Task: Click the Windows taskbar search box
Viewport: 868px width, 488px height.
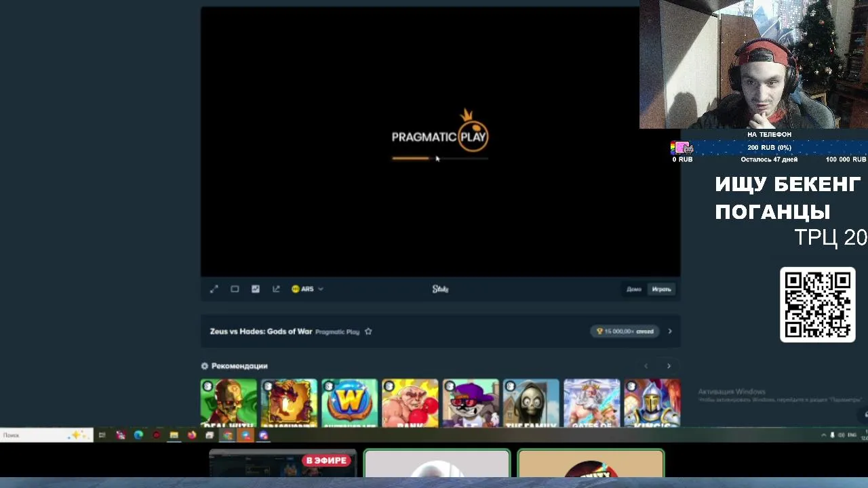Action: 46,435
